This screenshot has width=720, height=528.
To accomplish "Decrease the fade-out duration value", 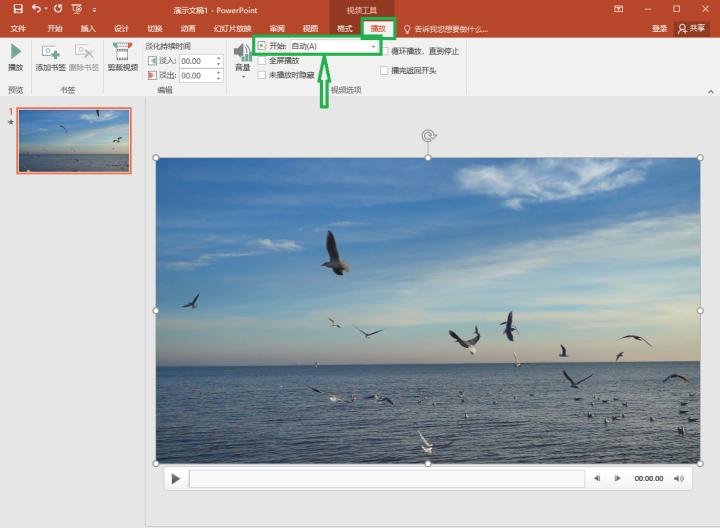I will (219, 78).
